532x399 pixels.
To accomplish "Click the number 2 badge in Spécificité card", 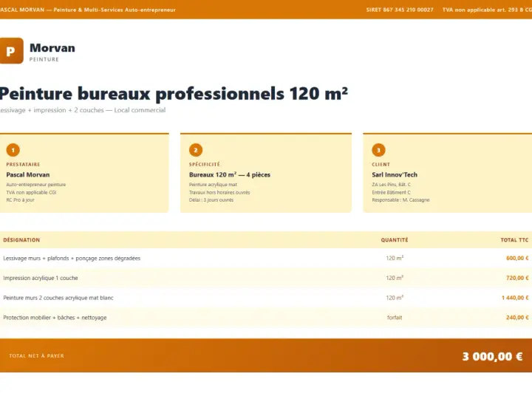I will pyautogui.click(x=196, y=150).
